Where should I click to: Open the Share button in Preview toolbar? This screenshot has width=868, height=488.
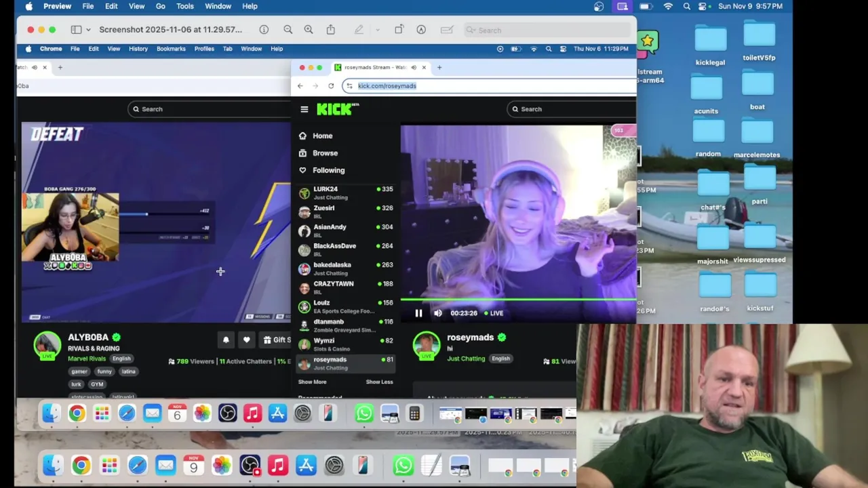[x=331, y=30]
